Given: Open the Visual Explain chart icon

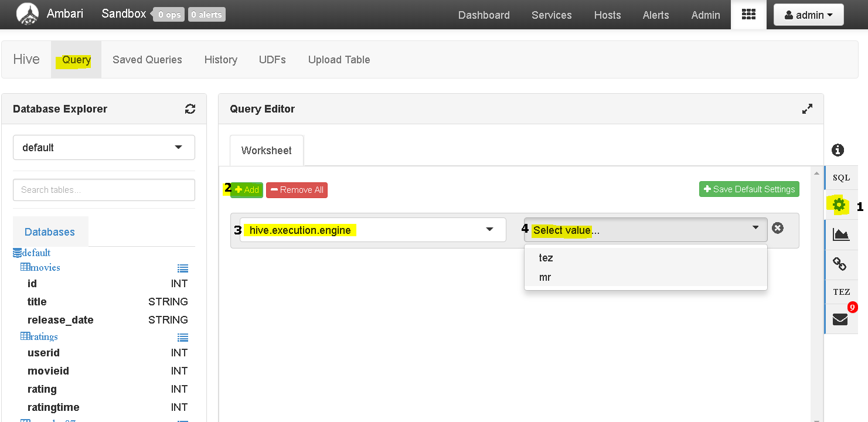Looking at the screenshot, I should pyautogui.click(x=840, y=235).
